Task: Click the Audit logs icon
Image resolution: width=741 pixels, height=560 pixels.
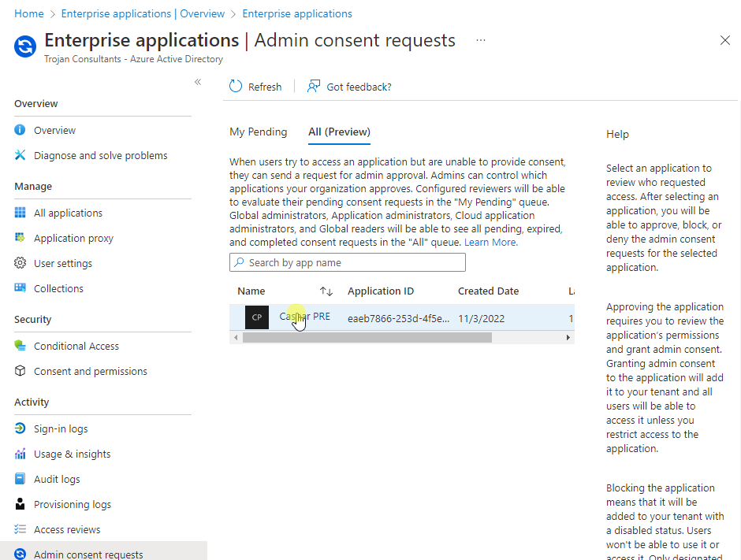Action: (20, 479)
